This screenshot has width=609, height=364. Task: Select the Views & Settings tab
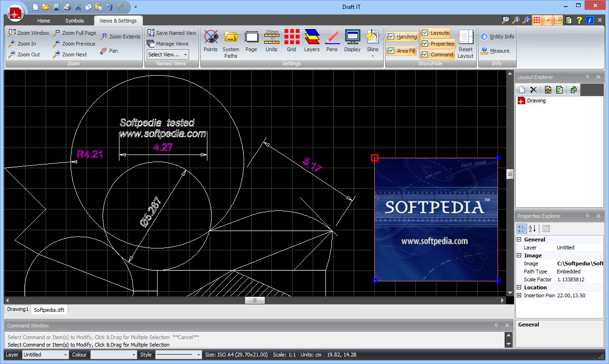tap(118, 21)
